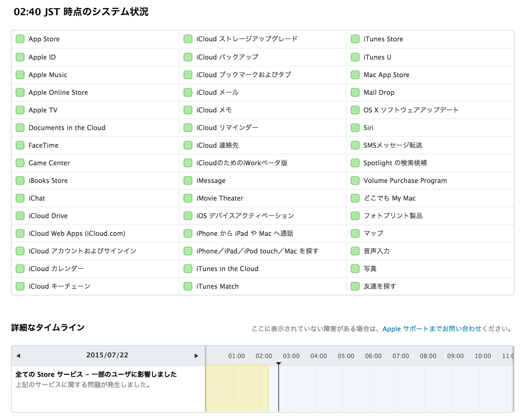This screenshot has height=420, width=523.
Task: Click the 2015/07/22 date label
Action: (107, 355)
